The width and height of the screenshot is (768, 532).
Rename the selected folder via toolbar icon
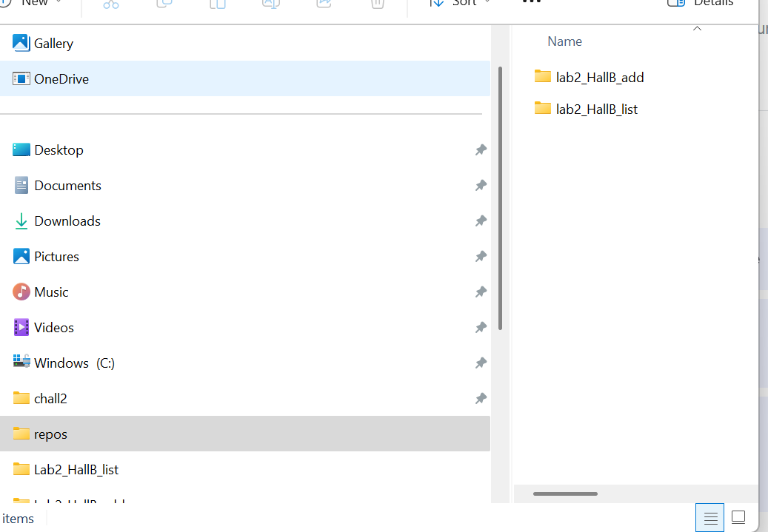[270, 4]
